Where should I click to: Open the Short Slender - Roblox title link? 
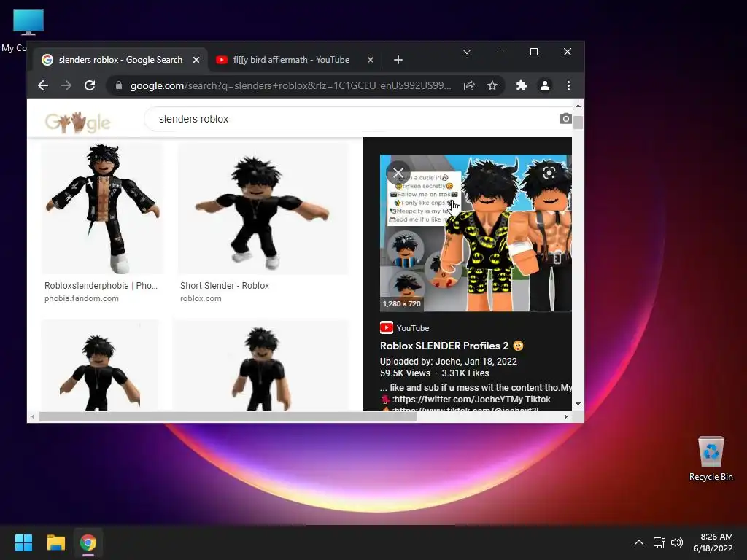(x=225, y=286)
